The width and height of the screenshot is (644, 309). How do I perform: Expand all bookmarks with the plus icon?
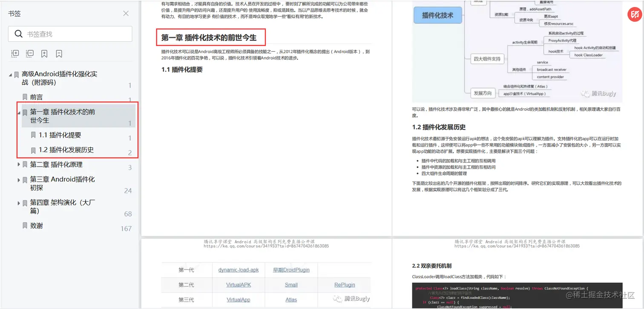15,53
